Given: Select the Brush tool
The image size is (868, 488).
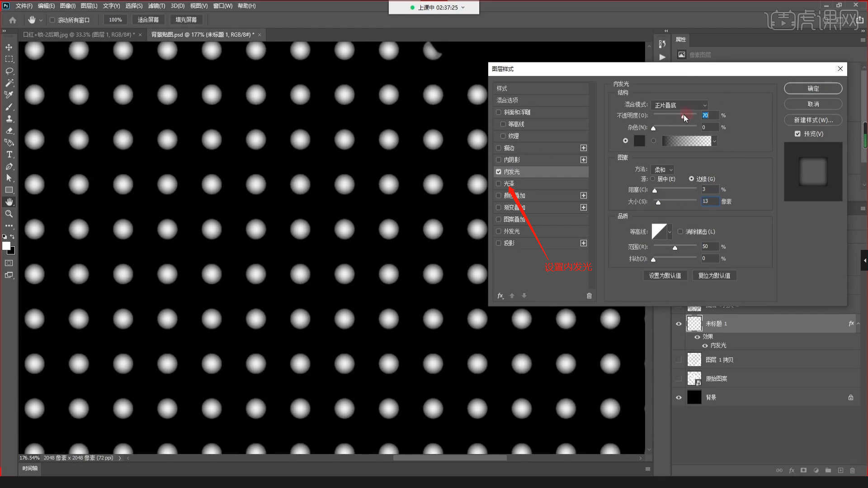Looking at the screenshot, I should pyautogui.click(x=9, y=107).
